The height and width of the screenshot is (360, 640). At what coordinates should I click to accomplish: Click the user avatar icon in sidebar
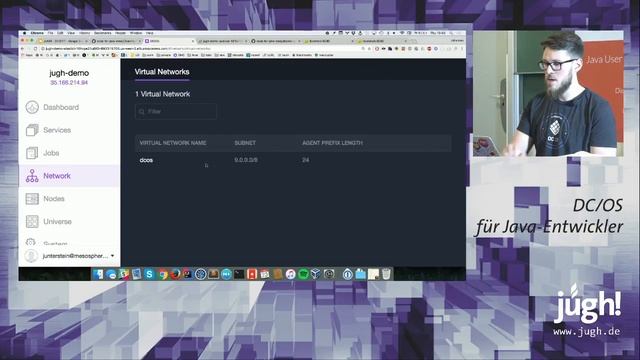[31, 256]
